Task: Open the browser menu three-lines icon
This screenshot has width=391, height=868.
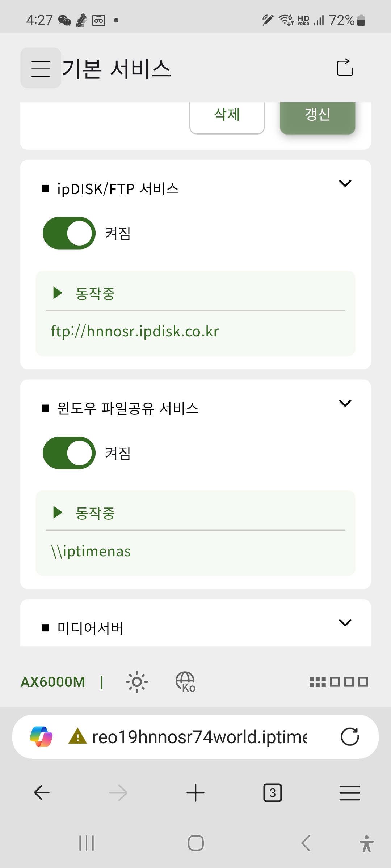Action: (350, 793)
